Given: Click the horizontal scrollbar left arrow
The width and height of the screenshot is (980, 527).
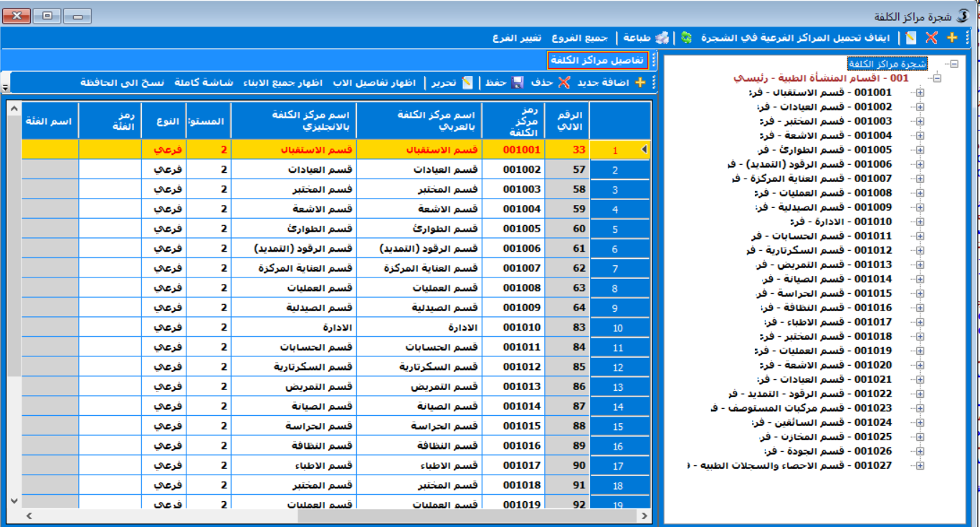Looking at the screenshot, I should (28, 516).
